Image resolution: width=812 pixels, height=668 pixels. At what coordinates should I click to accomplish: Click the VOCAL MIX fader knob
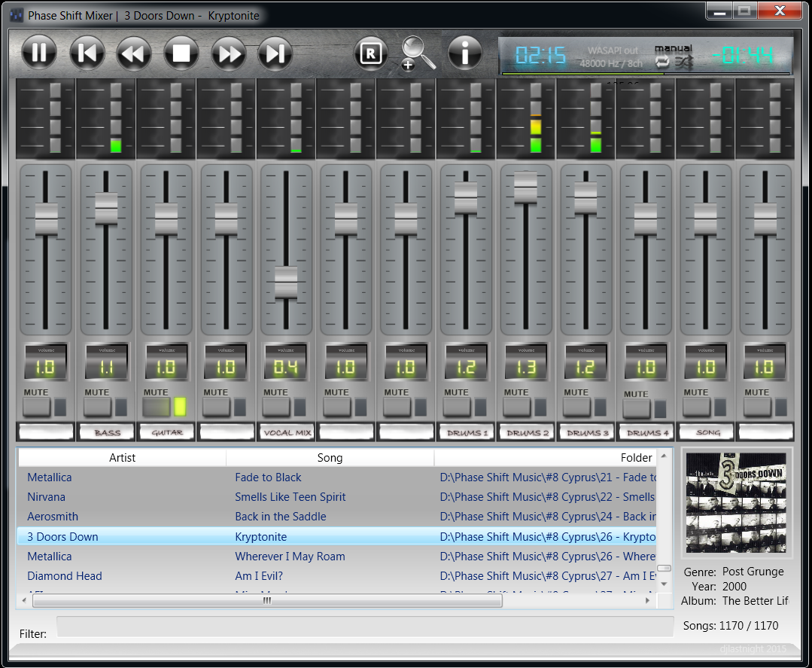point(286,282)
